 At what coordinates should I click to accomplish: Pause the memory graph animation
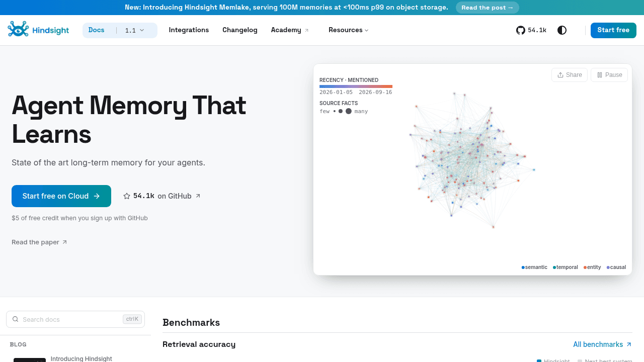click(609, 75)
